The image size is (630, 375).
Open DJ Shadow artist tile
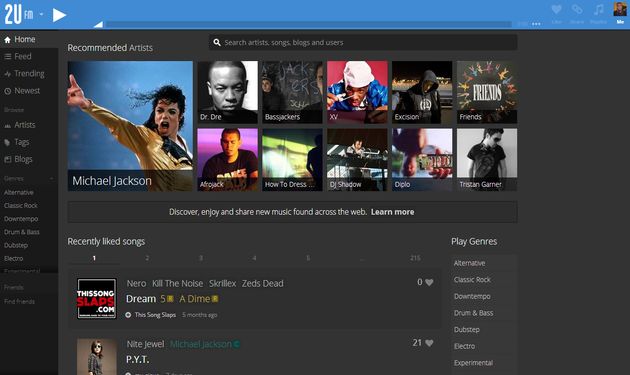point(357,160)
